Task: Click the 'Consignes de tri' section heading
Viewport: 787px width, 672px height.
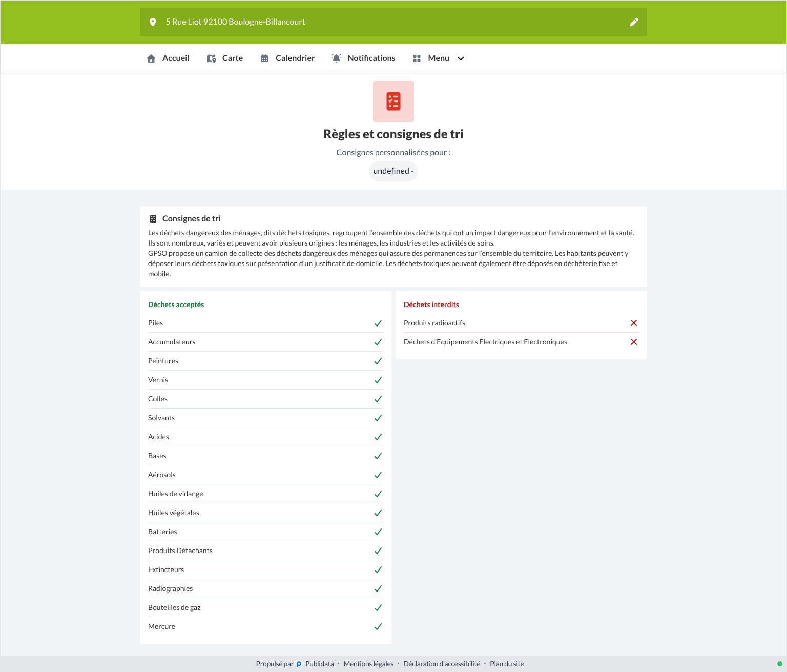Action: [x=192, y=219]
